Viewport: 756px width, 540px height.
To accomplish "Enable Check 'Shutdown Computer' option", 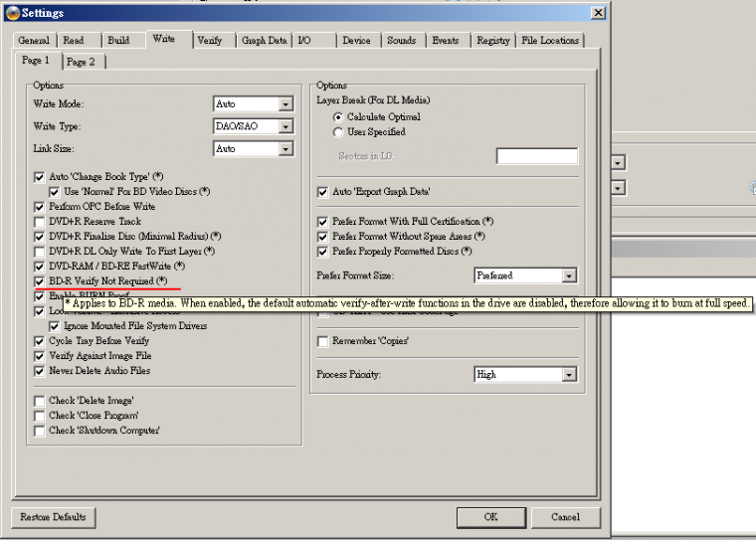I will 40,431.
